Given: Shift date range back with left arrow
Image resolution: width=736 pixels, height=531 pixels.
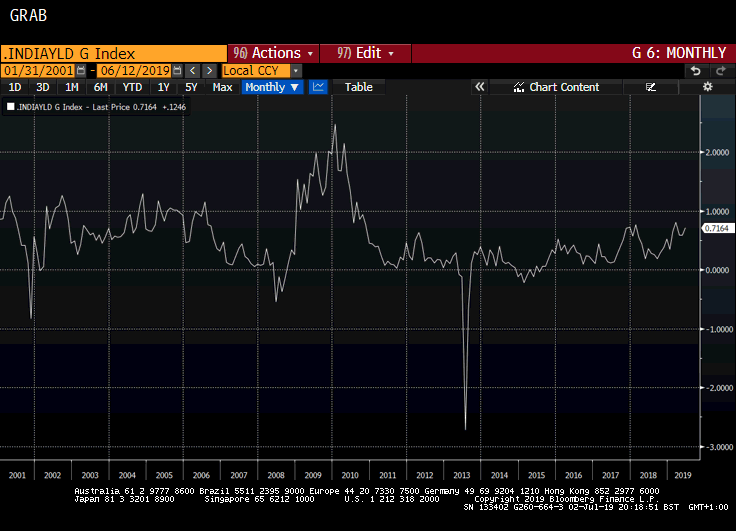Looking at the screenshot, I should click(193, 71).
